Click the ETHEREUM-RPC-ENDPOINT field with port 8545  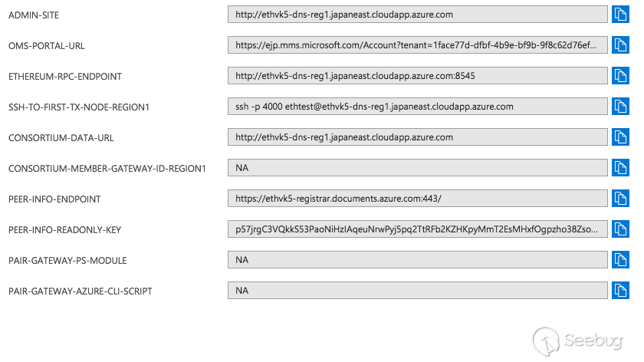[x=418, y=76]
